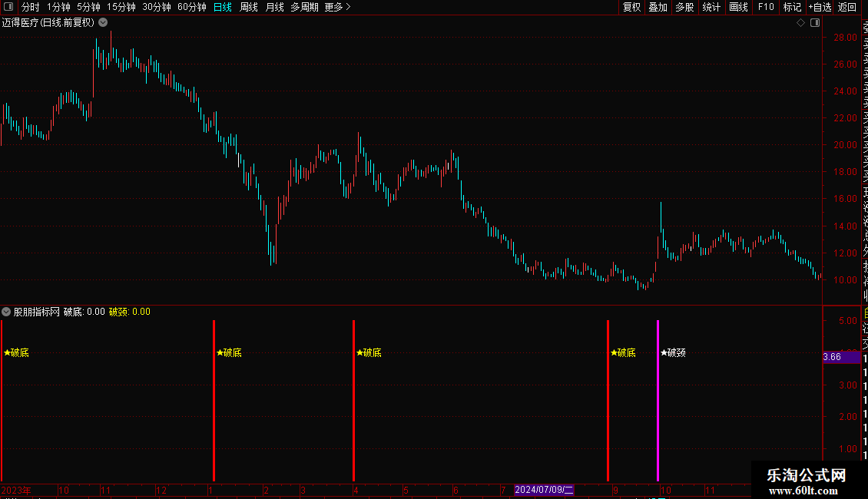Add stock via +自选 button
Viewport: 868px width, 499px height.
(820, 7)
